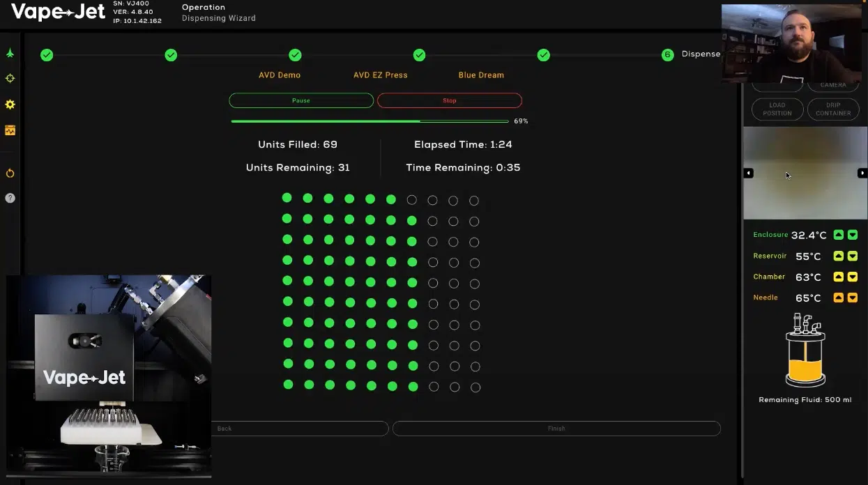Click the 69% progress value

(x=521, y=121)
